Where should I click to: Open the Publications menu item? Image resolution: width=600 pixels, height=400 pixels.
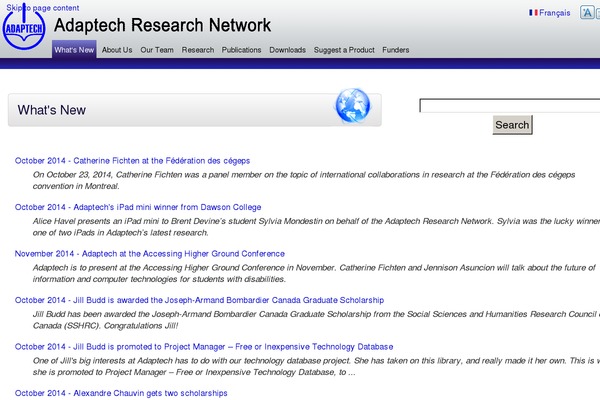241,50
